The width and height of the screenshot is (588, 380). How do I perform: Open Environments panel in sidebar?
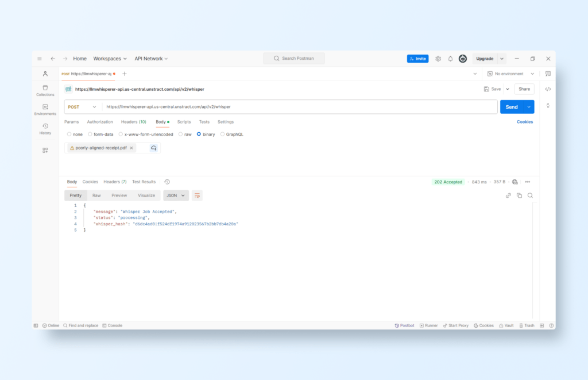pyautogui.click(x=45, y=109)
